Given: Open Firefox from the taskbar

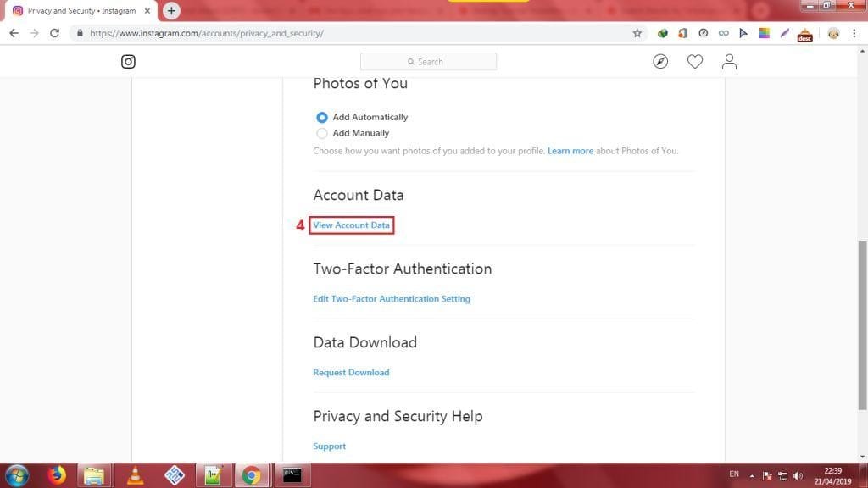Looking at the screenshot, I should point(57,475).
